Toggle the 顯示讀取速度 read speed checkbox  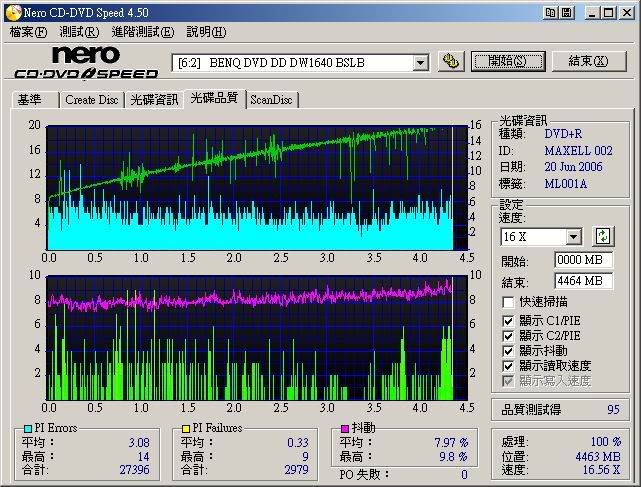tap(508, 366)
